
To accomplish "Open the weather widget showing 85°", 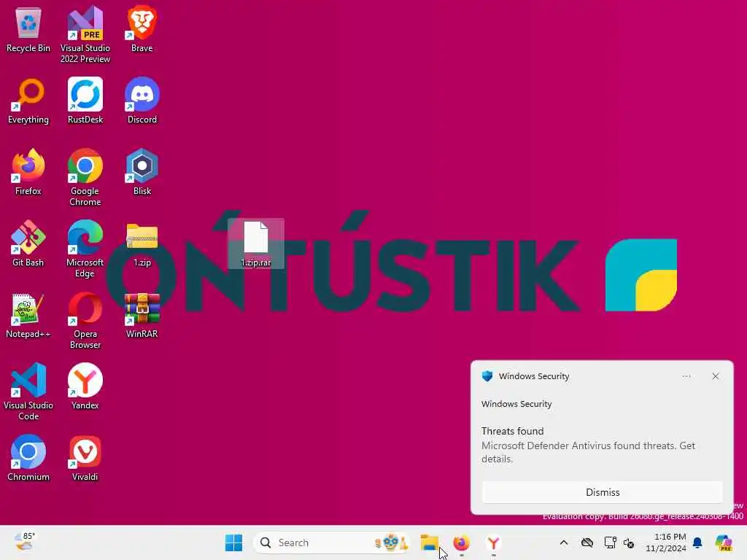I will pos(24,542).
